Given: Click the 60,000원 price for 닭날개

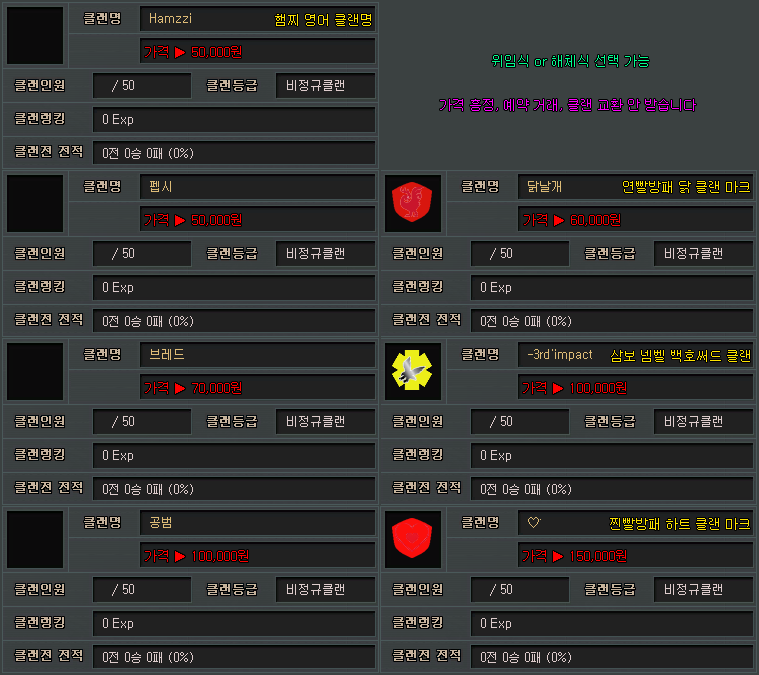Looking at the screenshot, I should pos(635,219).
